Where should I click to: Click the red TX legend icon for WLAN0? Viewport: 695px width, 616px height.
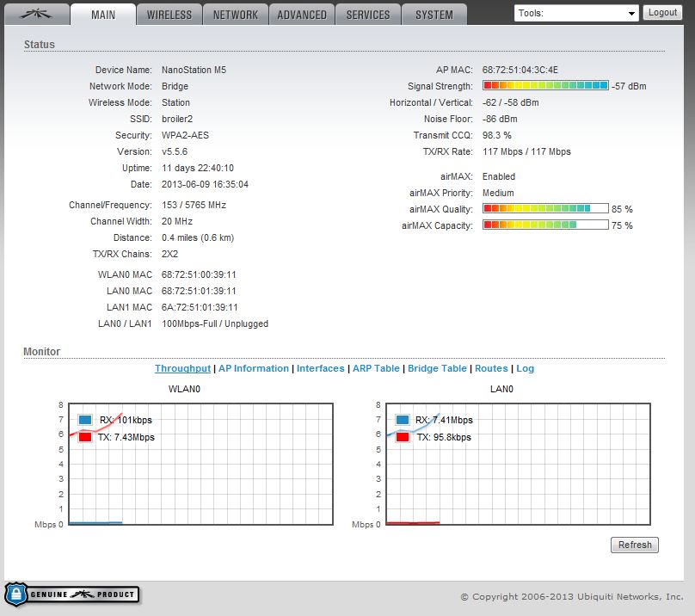click(x=85, y=437)
